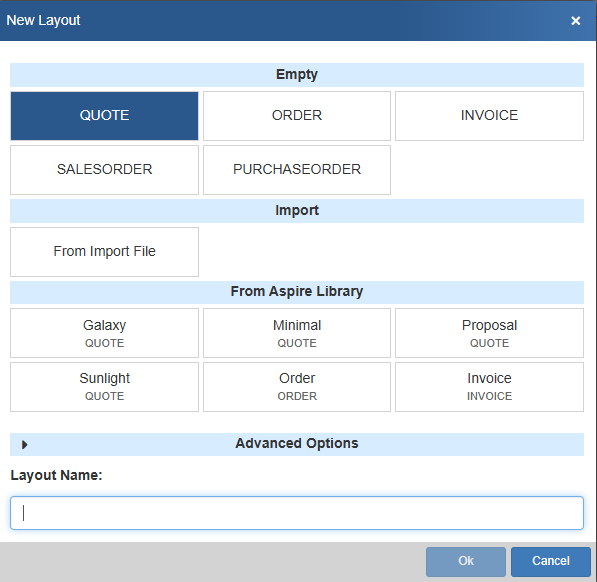Choose the empty ORDER layout type
The height and width of the screenshot is (582, 597).
(297, 116)
